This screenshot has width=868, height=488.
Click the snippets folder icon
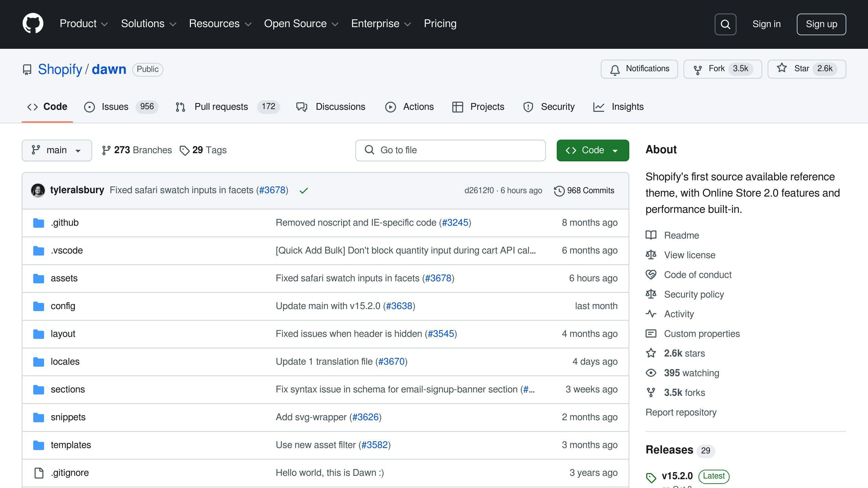pos(39,417)
